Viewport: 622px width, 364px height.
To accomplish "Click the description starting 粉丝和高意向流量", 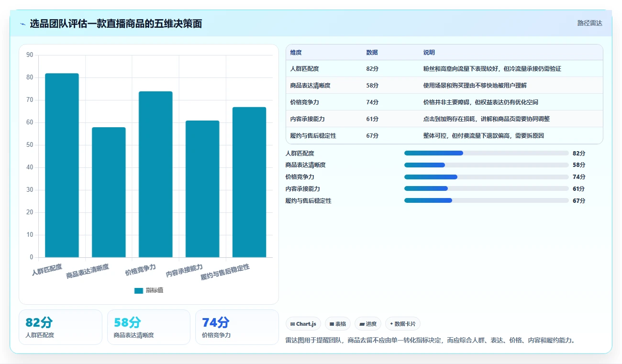I will 492,69.
